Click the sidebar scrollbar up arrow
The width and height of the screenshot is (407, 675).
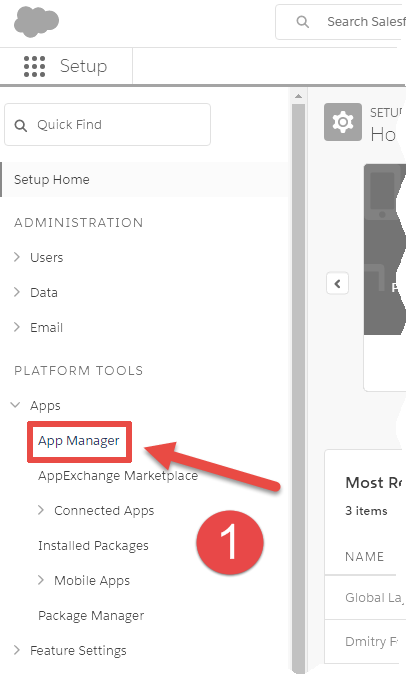click(x=298, y=96)
